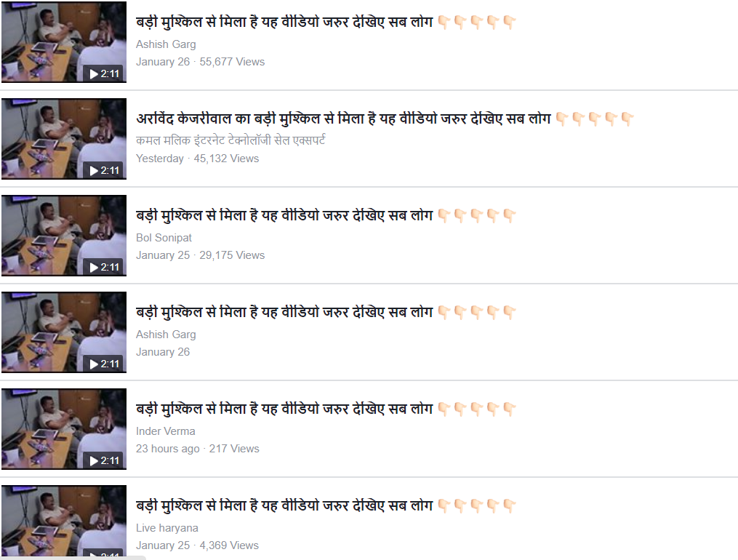The image size is (738, 560).
Task: Open the Inder Verma profile link
Action: point(165,431)
